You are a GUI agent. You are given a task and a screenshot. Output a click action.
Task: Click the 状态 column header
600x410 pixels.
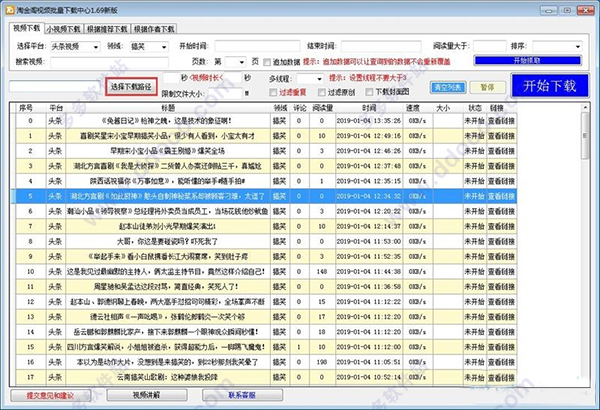[475, 108]
